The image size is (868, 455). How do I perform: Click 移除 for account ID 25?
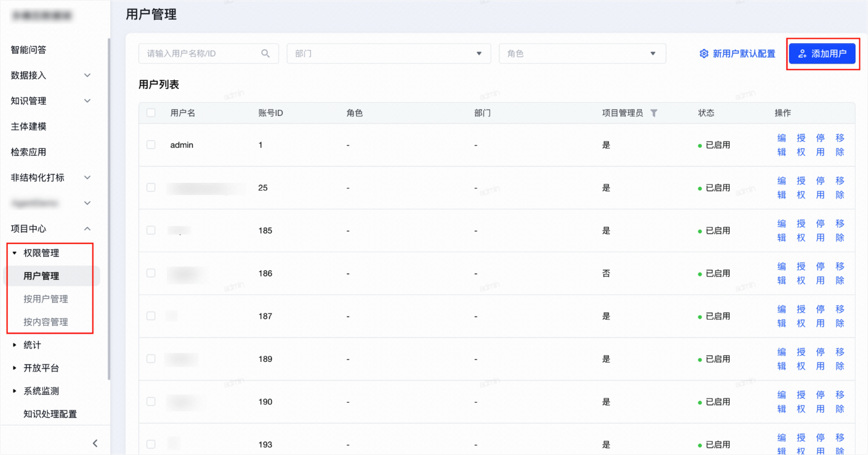840,188
